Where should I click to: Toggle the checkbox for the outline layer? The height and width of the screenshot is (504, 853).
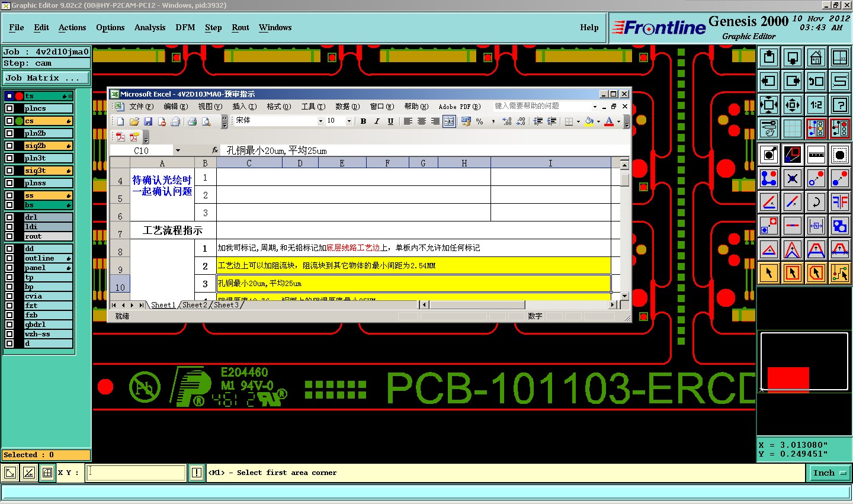click(9, 258)
